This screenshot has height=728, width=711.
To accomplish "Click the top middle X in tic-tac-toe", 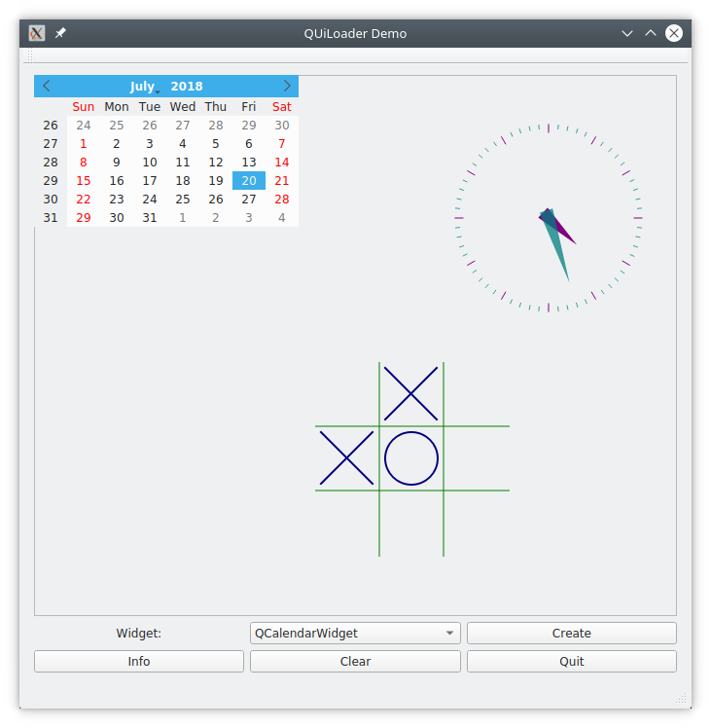I will tap(411, 394).
